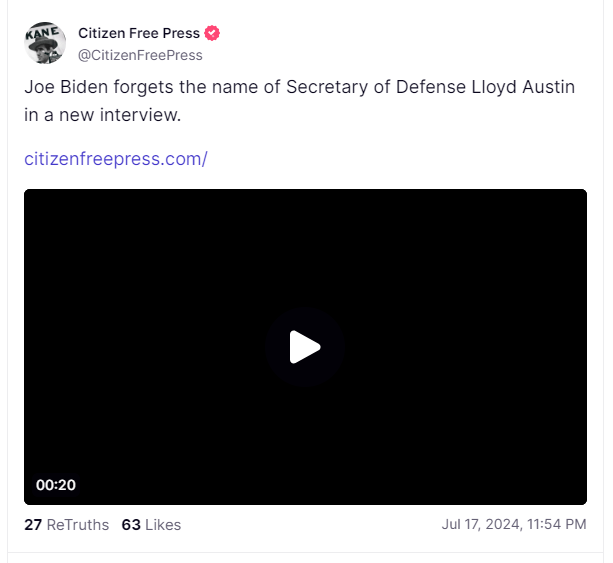
Task: Click the white play triangle icon
Action: (x=305, y=347)
